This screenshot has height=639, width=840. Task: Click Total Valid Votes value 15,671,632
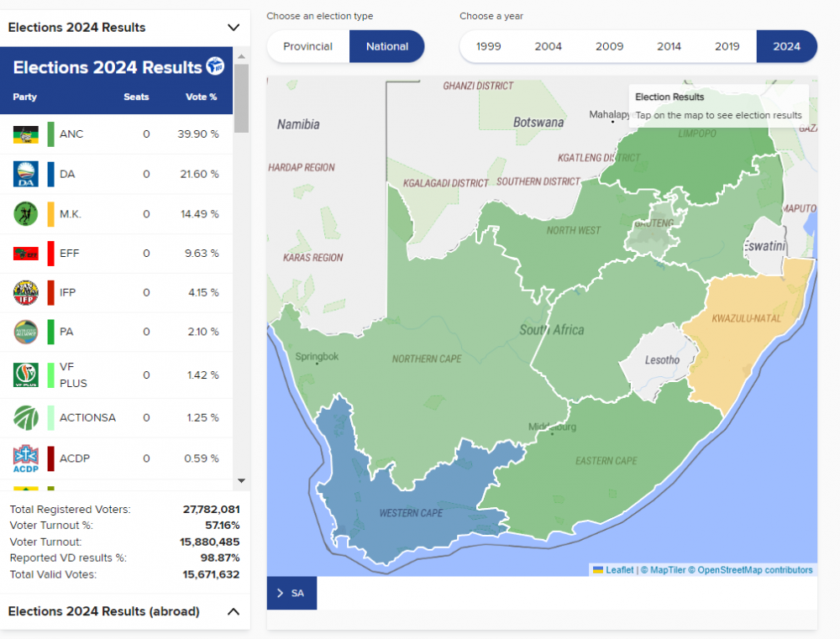click(x=211, y=574)
